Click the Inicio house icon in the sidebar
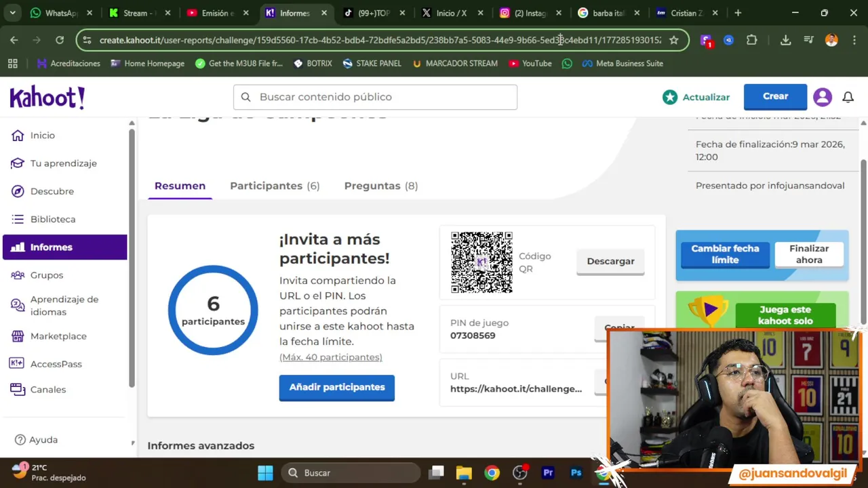This screenshot has width=868, height=488. tap(18, 136)
